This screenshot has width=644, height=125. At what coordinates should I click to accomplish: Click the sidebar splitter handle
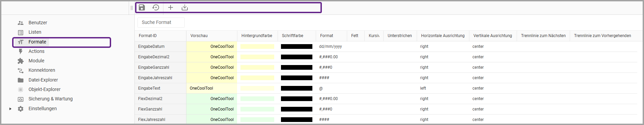coord(131,8)
